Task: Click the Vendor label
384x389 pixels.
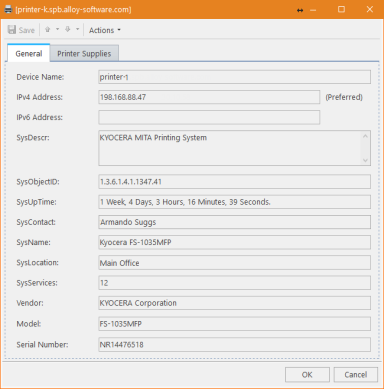Action: tap(30, 303)
